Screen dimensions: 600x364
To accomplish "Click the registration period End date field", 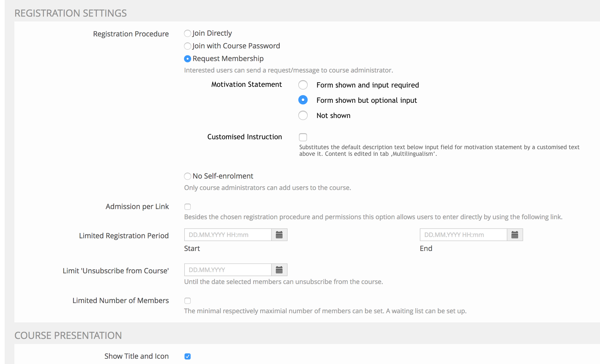I will coord(463,235).
